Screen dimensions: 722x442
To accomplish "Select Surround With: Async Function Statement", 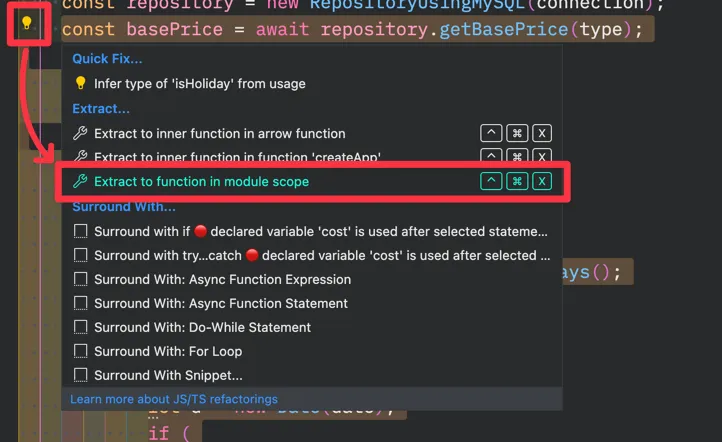I will pyautogui.click(x=220, y=303).
